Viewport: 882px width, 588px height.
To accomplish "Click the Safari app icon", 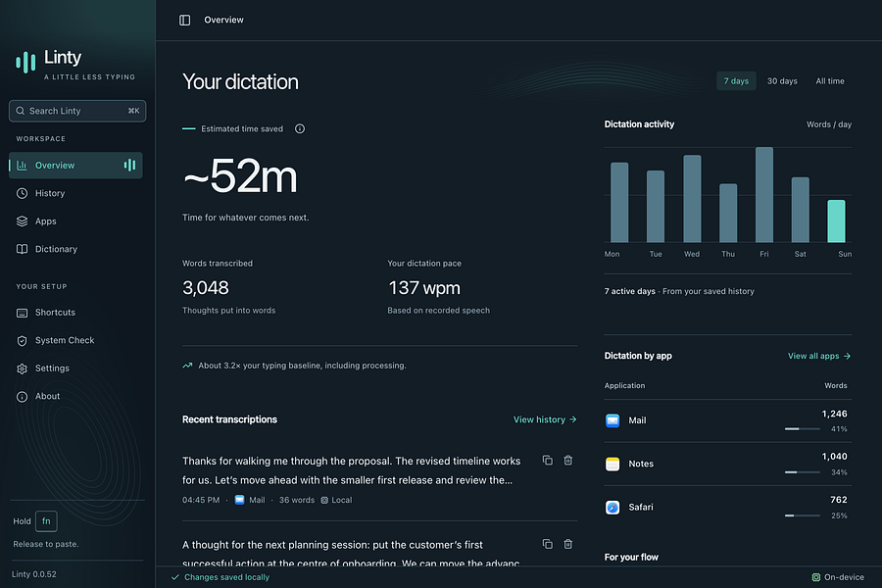I will click(x=612, y=507).
